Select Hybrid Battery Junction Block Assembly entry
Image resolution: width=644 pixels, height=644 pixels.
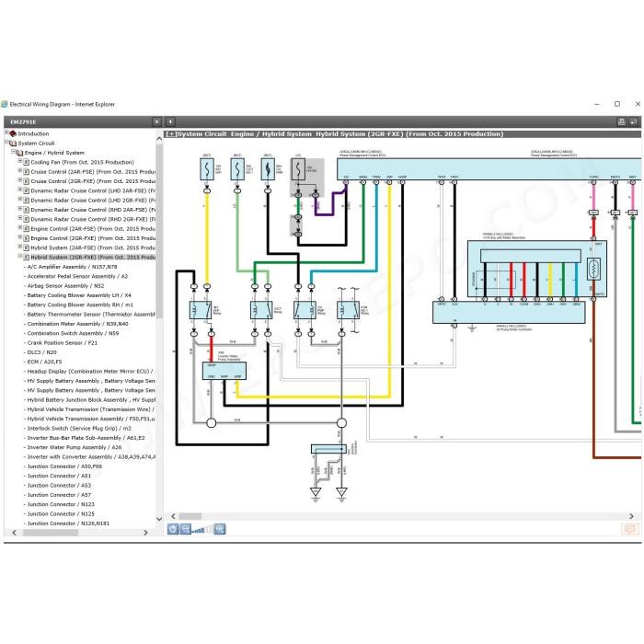[x=91, y=400]
